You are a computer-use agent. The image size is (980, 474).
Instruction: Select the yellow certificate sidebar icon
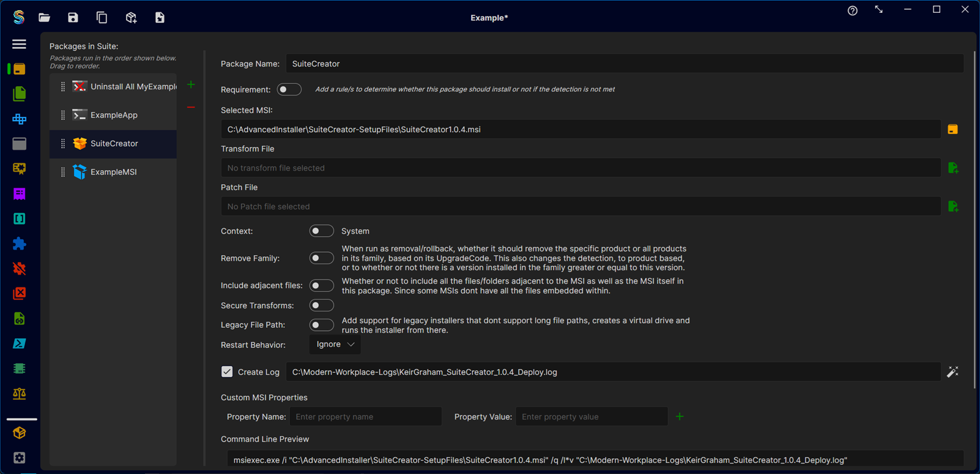[19, 169]
